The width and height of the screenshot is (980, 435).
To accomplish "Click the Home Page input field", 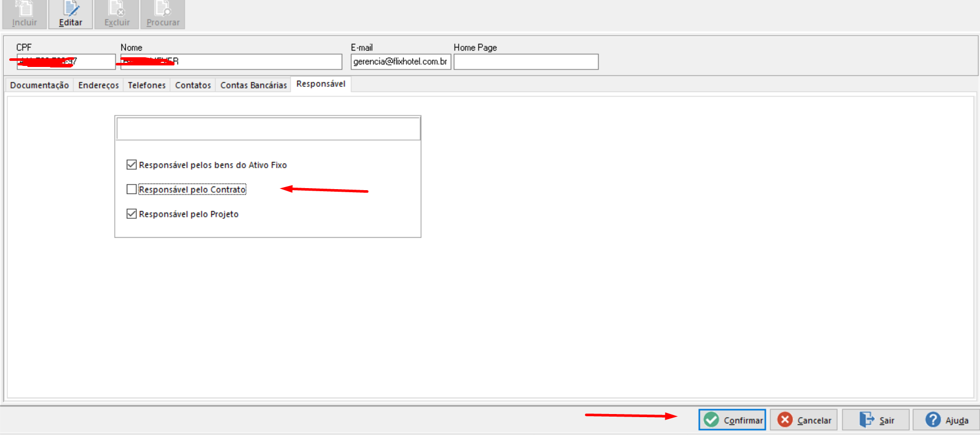I will click(526, 62).
